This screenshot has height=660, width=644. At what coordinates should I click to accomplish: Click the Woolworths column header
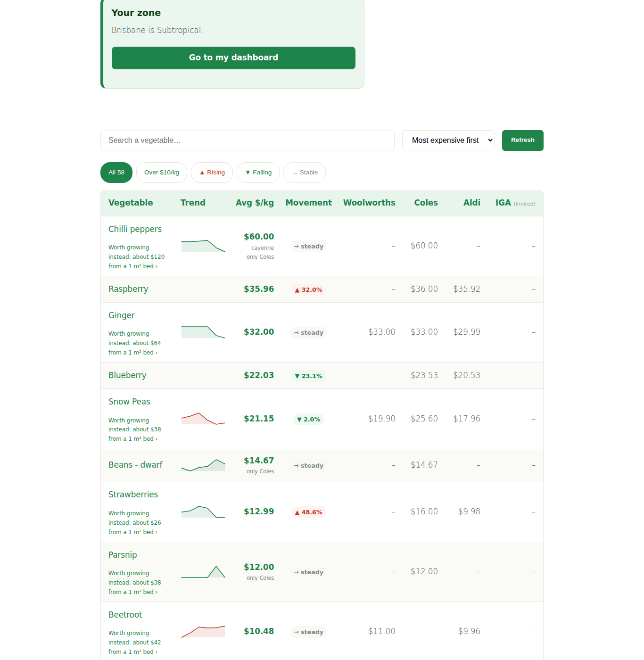coord(369,203)
